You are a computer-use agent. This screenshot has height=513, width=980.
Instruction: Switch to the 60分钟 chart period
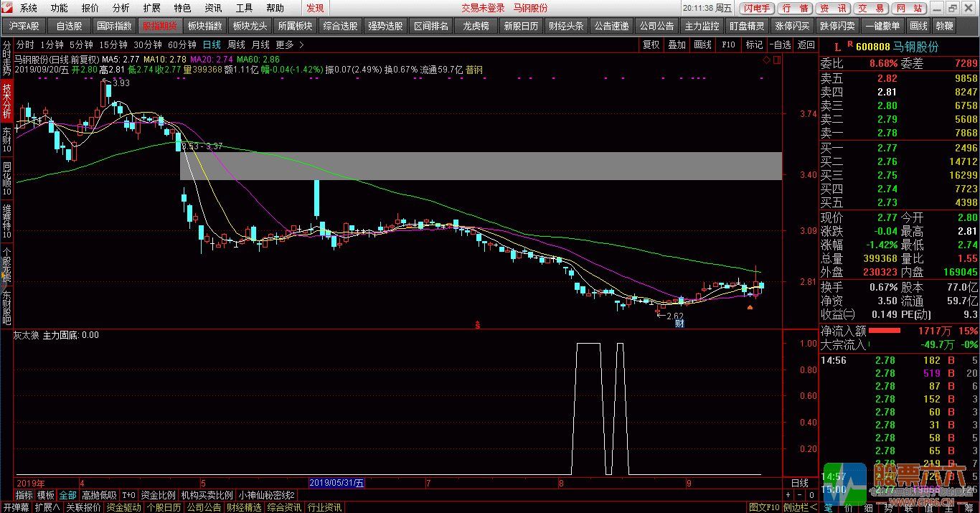[182, 44]
